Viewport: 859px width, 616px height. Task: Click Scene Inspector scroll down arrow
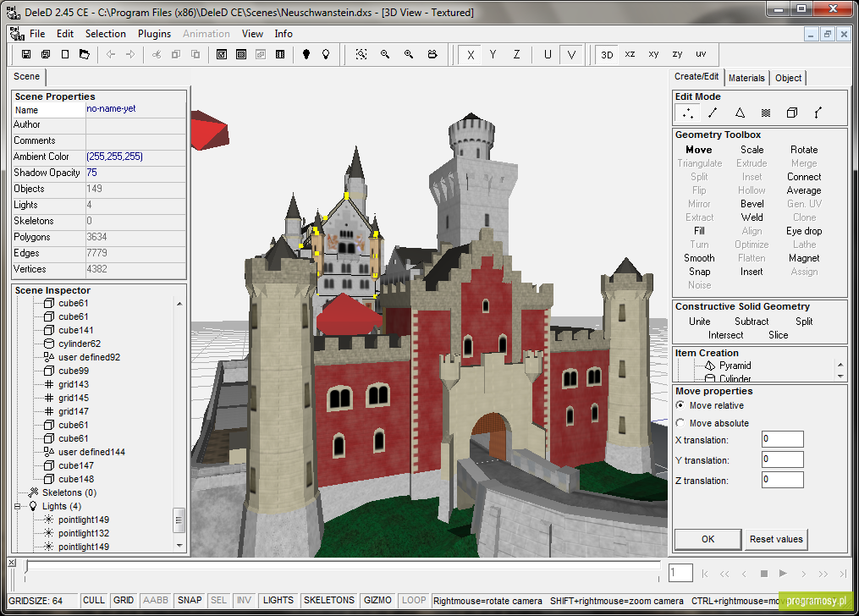coord(179,546)
